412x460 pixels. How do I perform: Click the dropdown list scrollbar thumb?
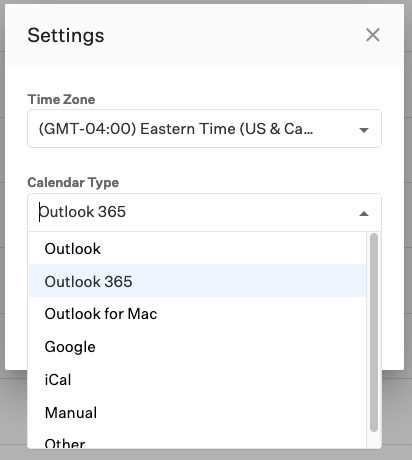pyautogui.click(x=374, y=332)
